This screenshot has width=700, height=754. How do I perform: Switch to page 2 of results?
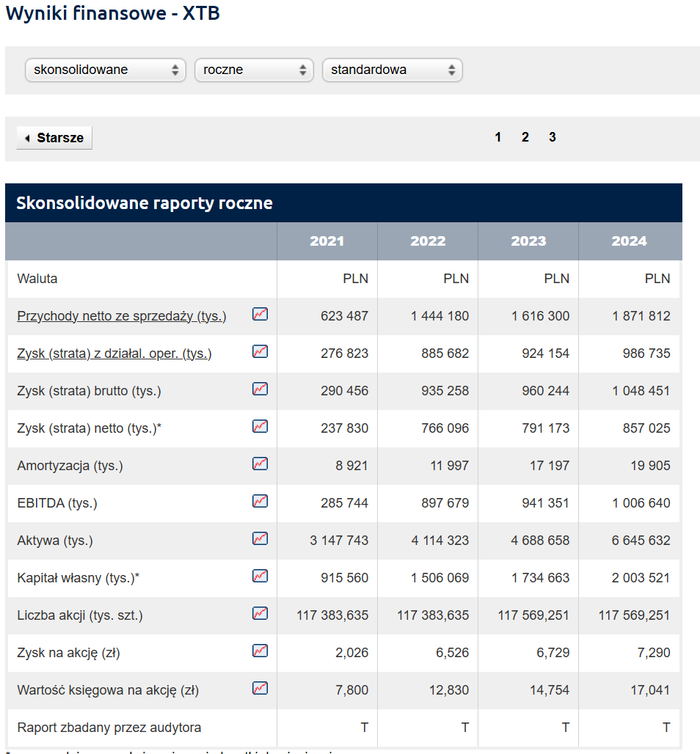(525, 137)
